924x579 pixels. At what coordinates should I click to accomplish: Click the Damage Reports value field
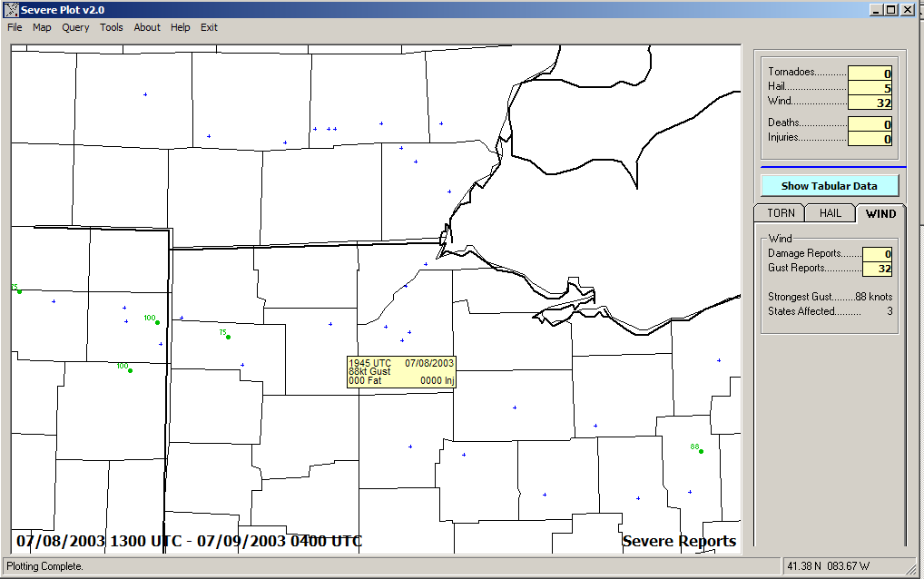coord(878,254)
